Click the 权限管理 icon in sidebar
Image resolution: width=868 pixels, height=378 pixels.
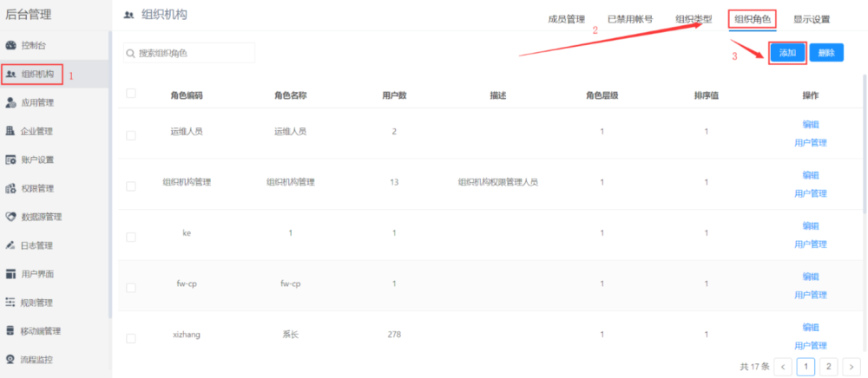(11, 188)
